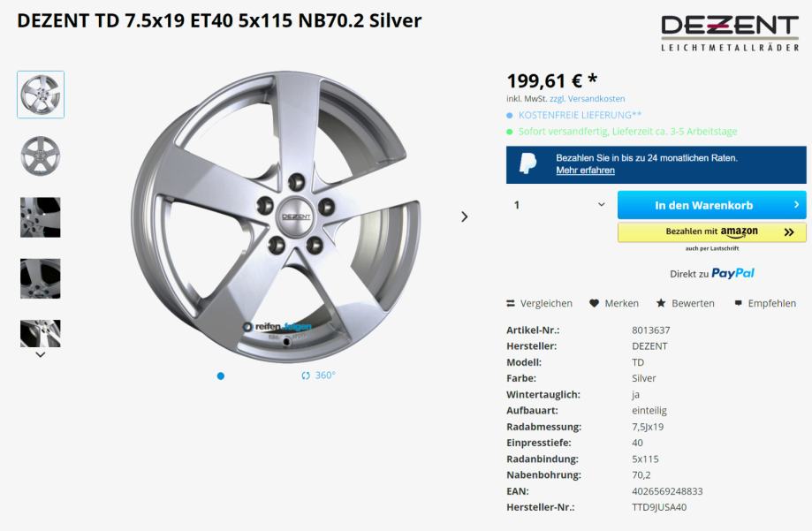This screenshot has width=812, height=531.
Task: Activate the 360° rotation view icon
Action: (306, 375)
